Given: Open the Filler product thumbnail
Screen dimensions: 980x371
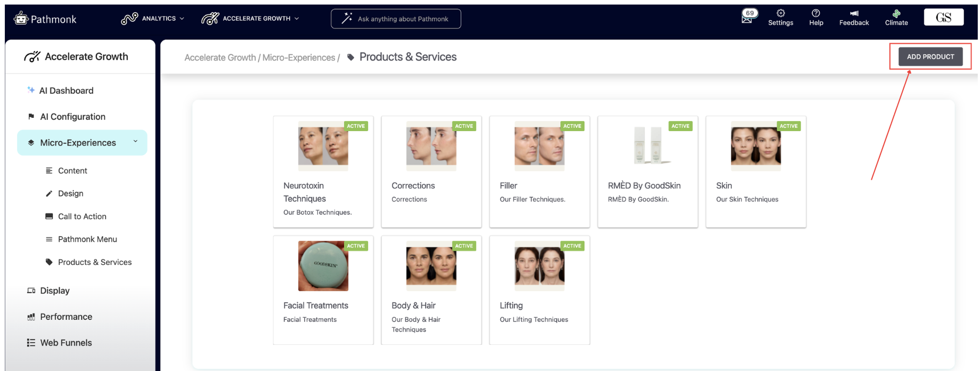Looking at the screenshot, I should (540, 146).
